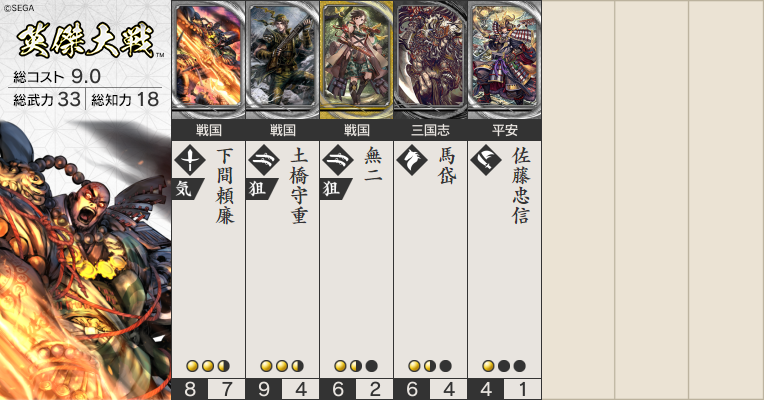Click the cost orbs of 下間頼廉
Viewport: 764px width, 400px height.
click(x=208, y=366)
